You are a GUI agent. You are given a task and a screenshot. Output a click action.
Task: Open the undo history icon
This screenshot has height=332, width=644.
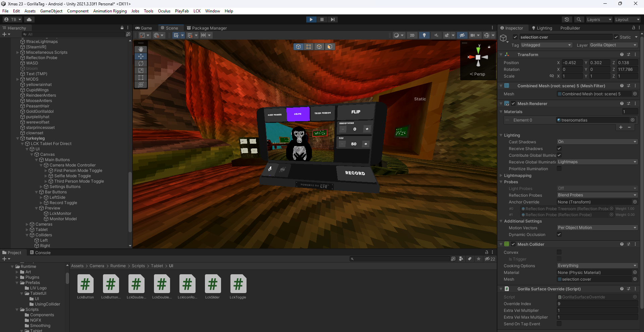(x=567, y=19)
